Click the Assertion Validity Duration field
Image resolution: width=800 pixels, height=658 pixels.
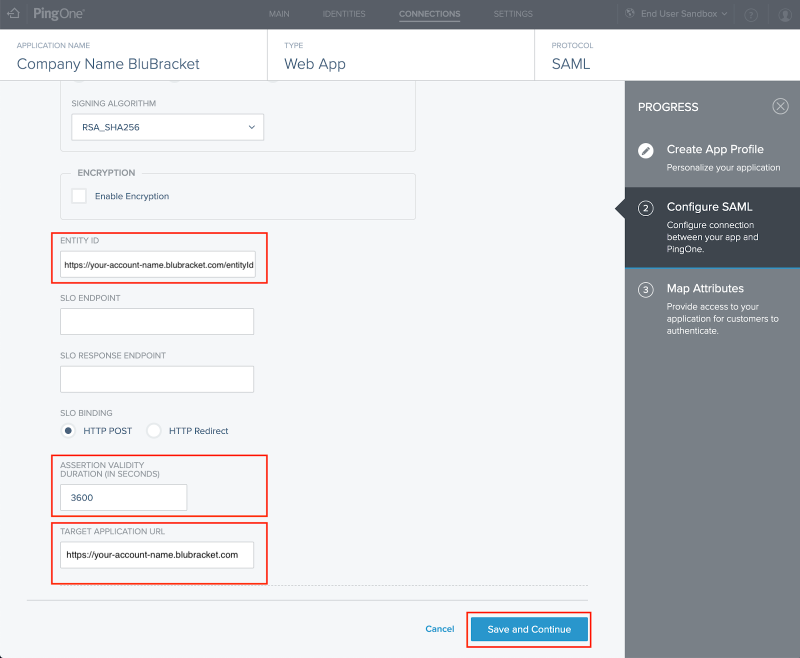pos(123,497)
